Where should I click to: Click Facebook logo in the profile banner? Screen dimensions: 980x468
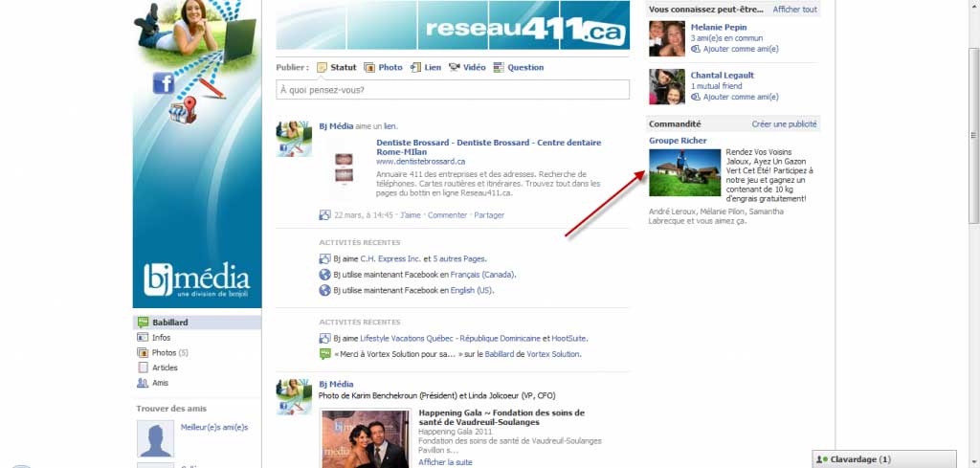click(x=164, y=82)
